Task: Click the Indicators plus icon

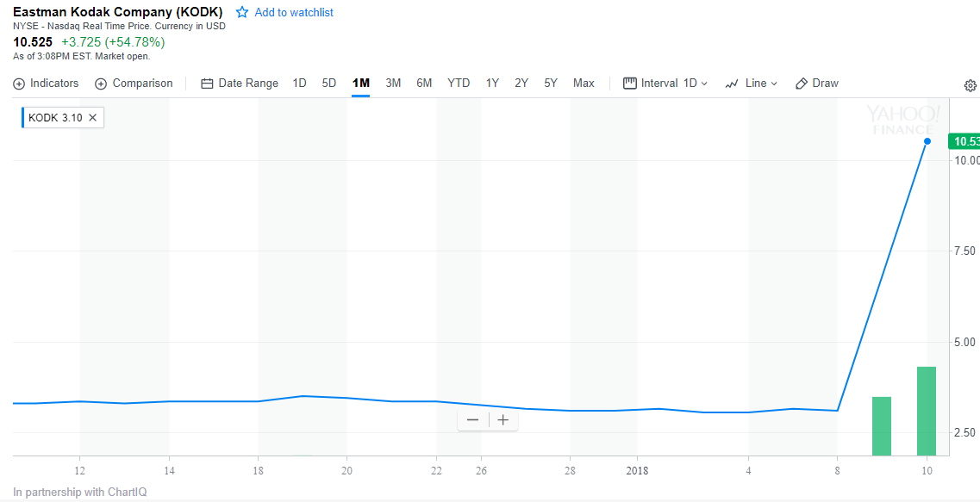Action: click(x=19, y=84)
